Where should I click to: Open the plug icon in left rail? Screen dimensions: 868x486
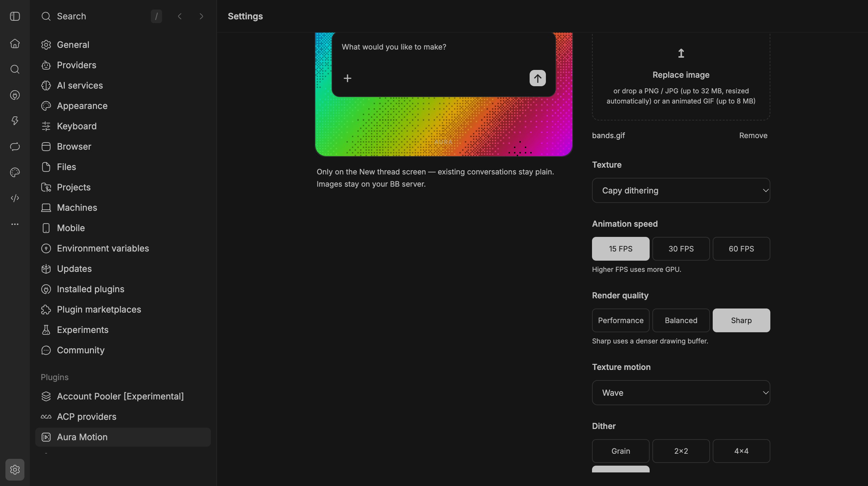15,95
